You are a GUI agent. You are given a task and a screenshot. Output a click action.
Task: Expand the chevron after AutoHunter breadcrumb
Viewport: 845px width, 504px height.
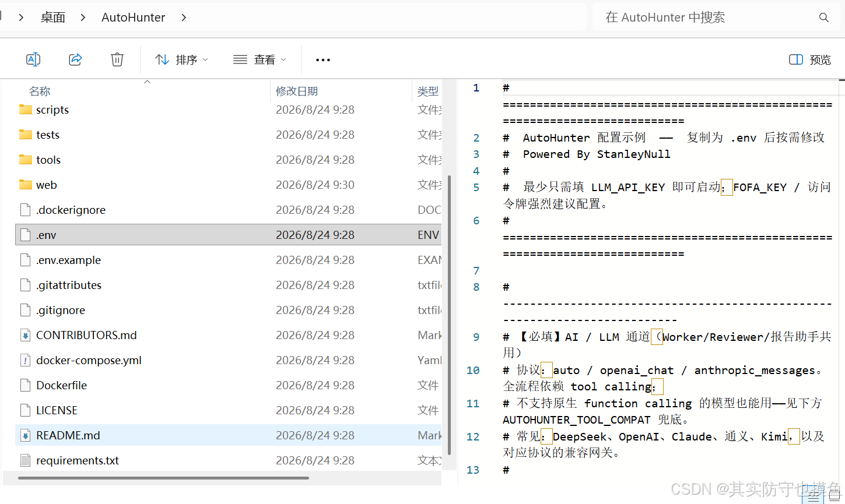coord(184,17)
